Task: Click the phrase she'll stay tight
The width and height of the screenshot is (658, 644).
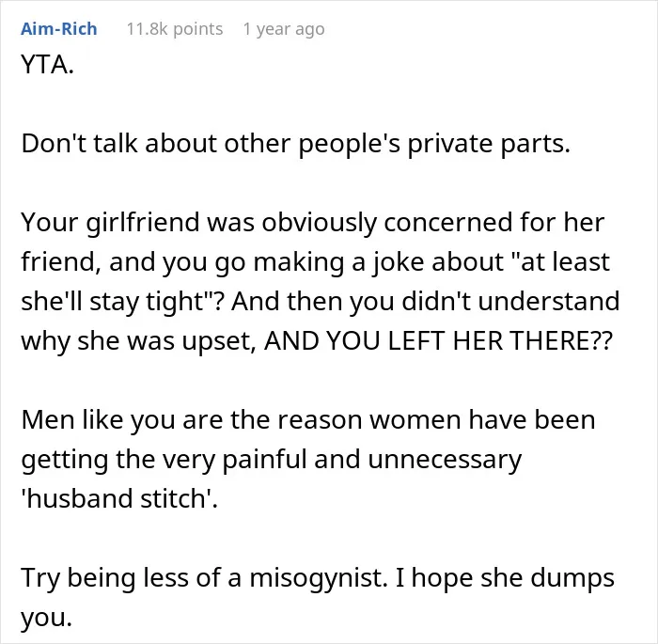Action: 112,302
